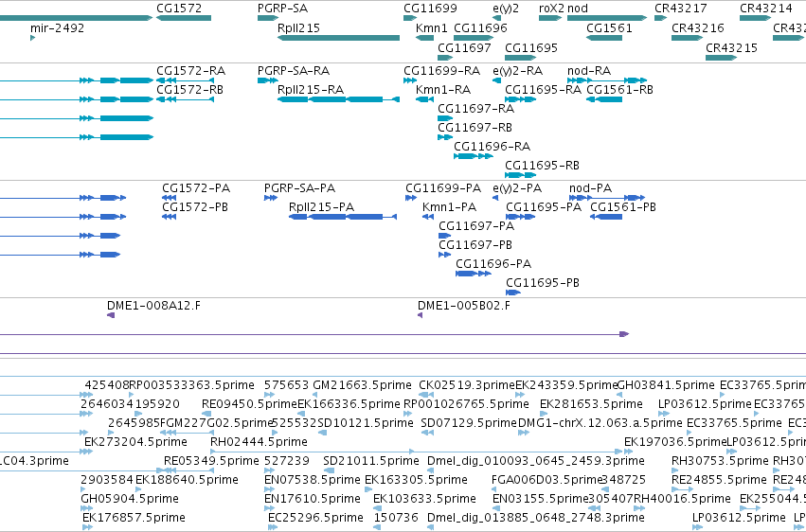Click the GH03841.5prime EST label
Image resolution: width=806 pixels, height=532 pixels.
666,385
